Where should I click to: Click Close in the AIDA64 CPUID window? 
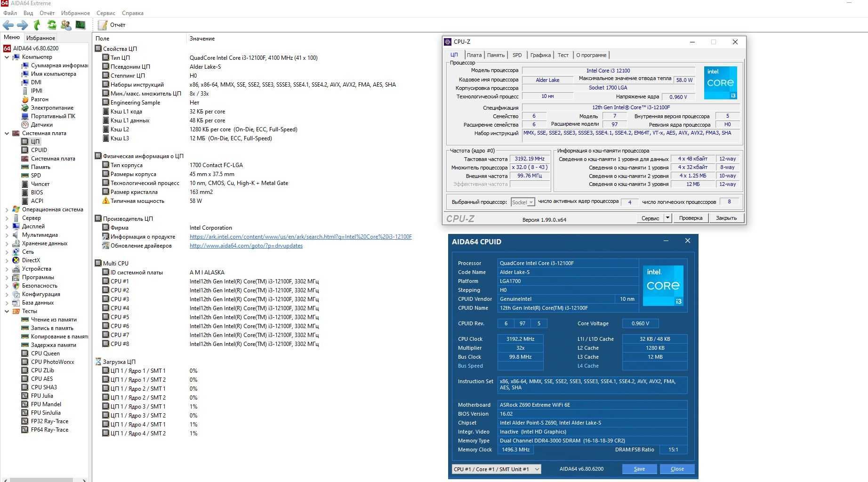tap(677, 469)
